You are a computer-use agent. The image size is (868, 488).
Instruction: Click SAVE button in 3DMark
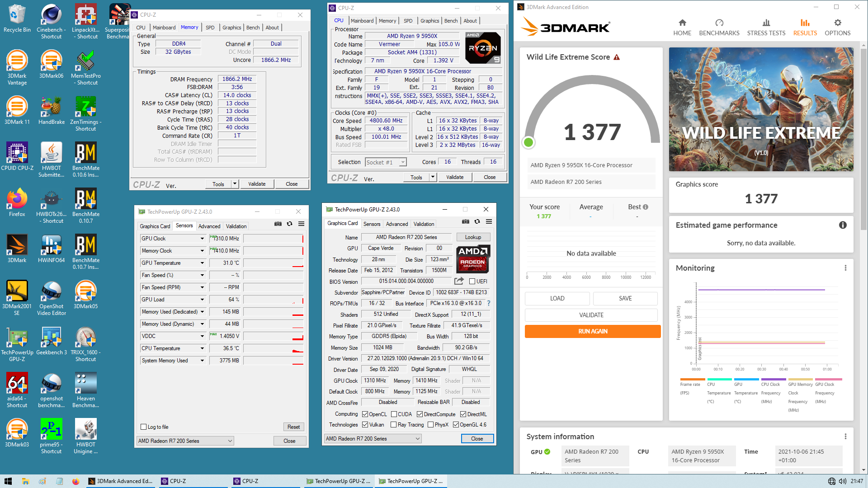[x=625, y=298]
